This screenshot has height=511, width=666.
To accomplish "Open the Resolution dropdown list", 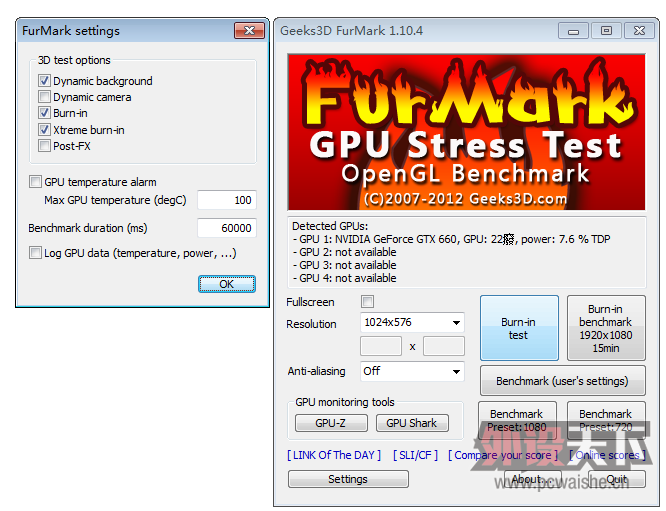I will 412,322.
